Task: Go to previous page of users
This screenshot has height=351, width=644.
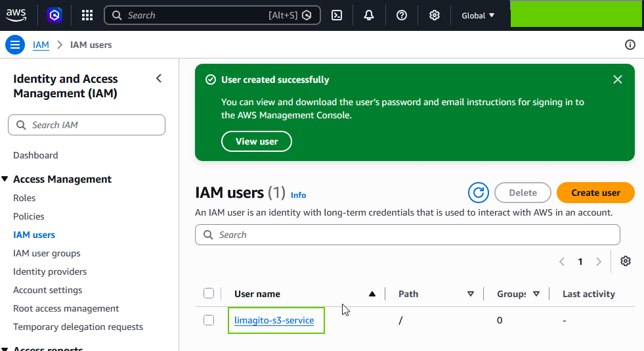Action: tap(562, 262)
